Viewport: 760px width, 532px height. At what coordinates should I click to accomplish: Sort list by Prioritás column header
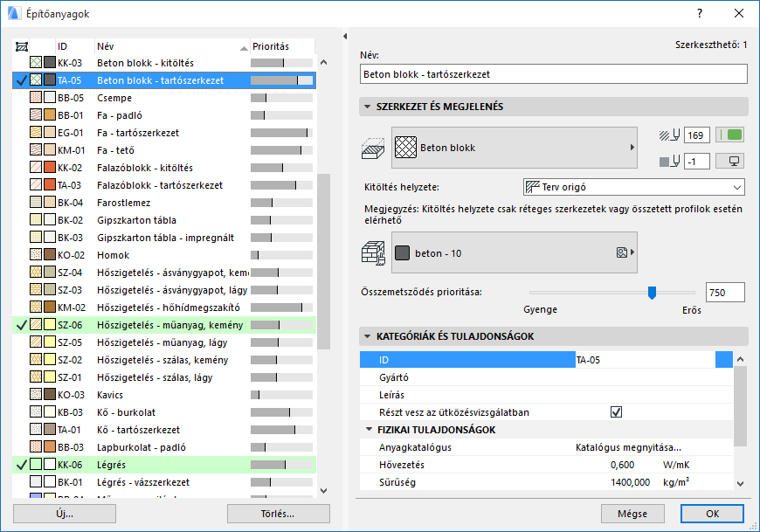coord(282,46)
